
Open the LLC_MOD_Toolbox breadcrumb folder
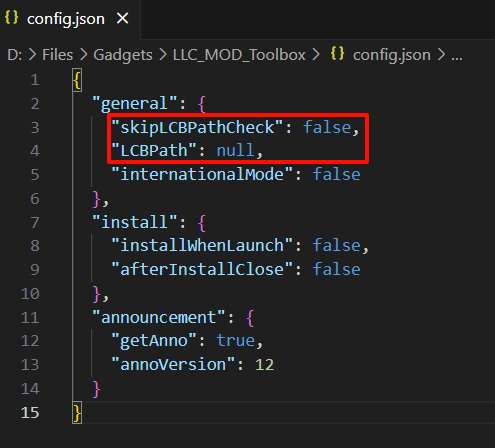[239, 55]
